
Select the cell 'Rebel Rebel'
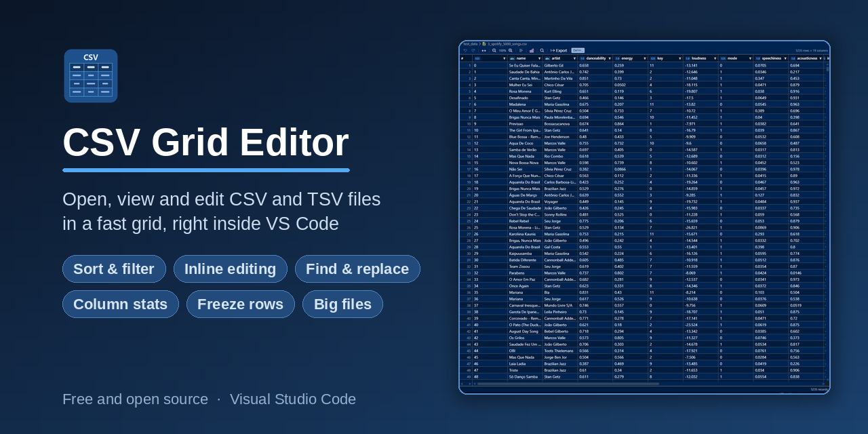coord(526,220)
